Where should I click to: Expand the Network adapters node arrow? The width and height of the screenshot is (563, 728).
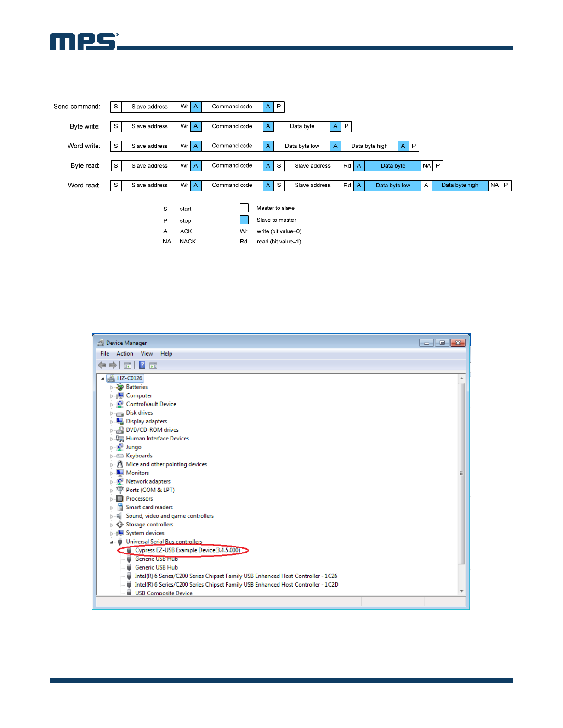pyautogui.click(x=111, y=482)
